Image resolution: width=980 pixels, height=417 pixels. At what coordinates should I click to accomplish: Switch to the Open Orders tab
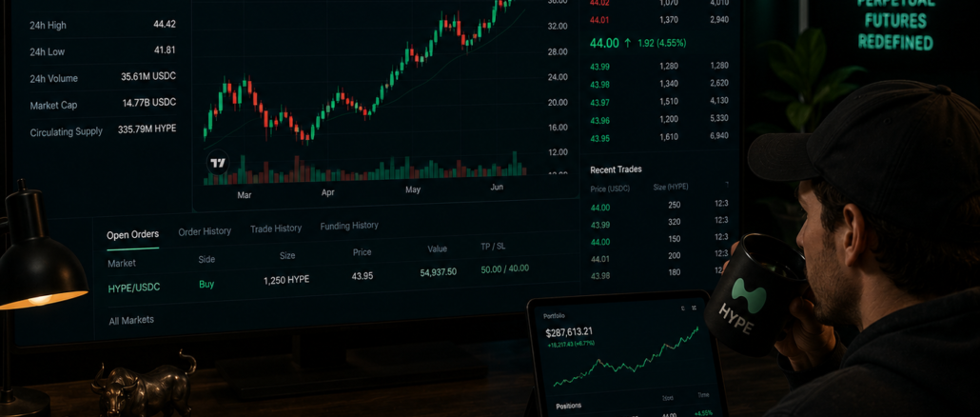(x=132, y=235)
